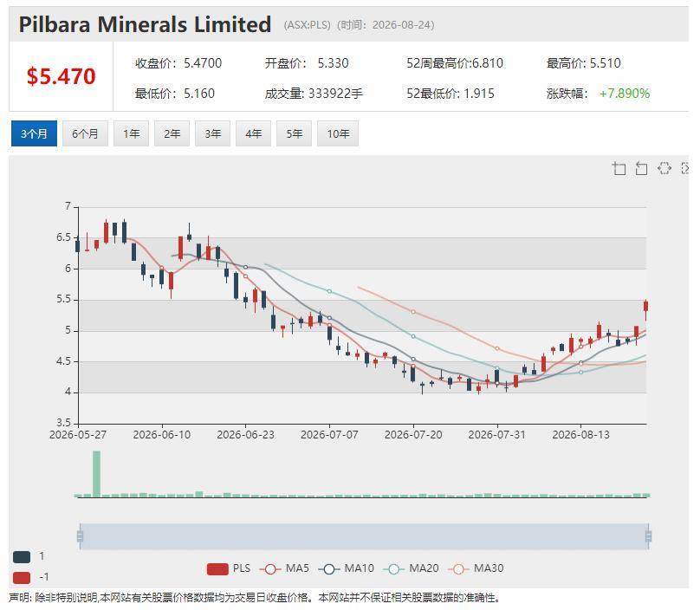Click the MA20 marker point at 2026-07-07

tap(329, 291)
